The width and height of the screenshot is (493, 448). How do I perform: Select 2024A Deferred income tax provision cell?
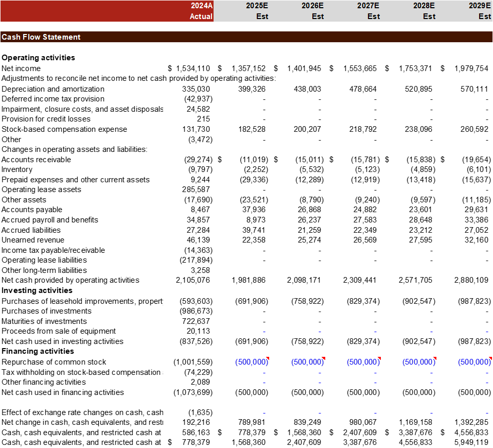click(198, 99)
